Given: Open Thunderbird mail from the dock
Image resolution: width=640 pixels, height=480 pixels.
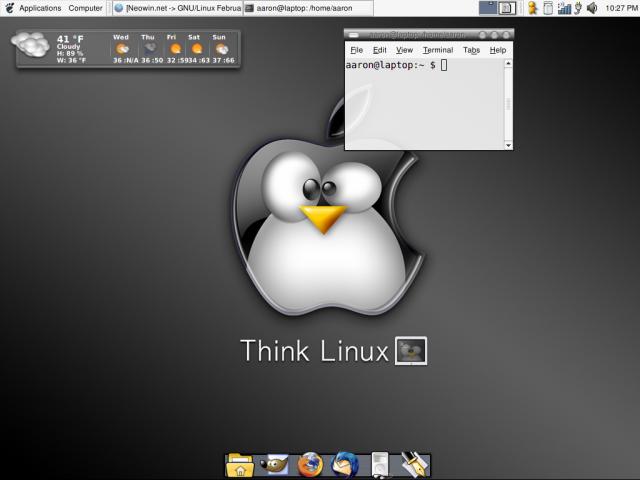Looking at the screenshot, I should point(345,464).
